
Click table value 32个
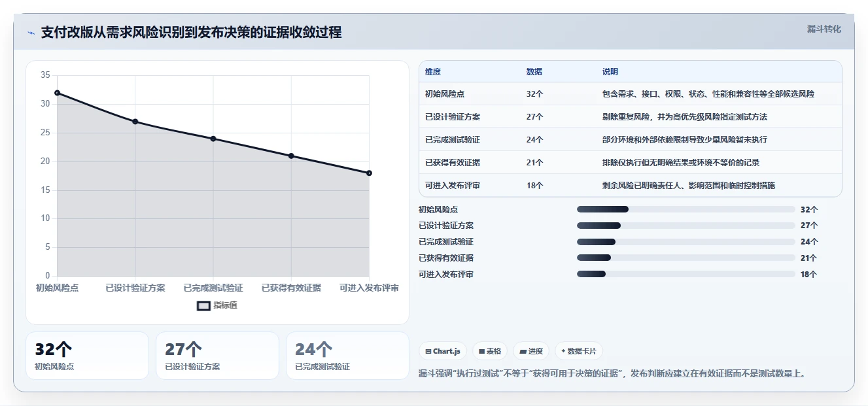point(534,94)
